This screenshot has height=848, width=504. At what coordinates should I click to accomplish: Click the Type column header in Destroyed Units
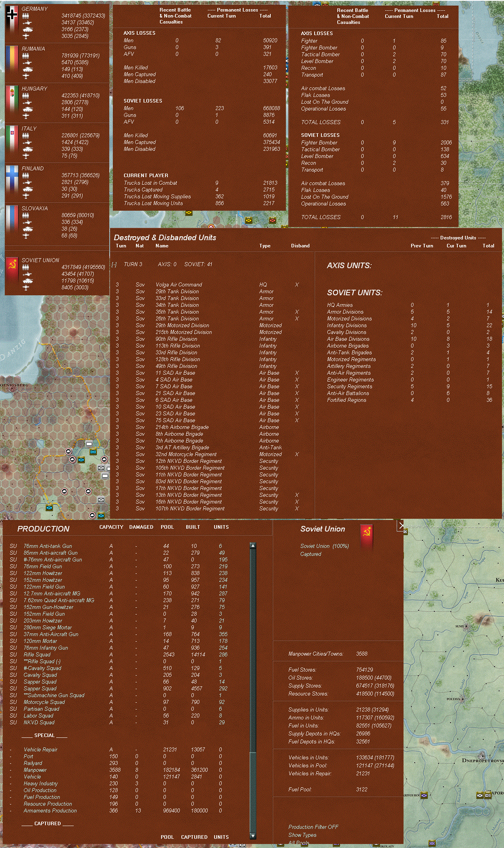[x=265, y=246]
